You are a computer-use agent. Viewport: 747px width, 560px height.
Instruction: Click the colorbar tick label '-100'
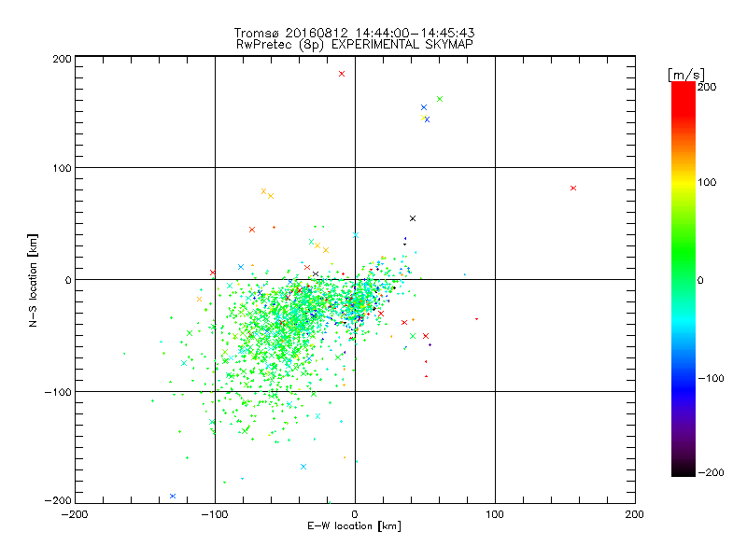(711, 378)
